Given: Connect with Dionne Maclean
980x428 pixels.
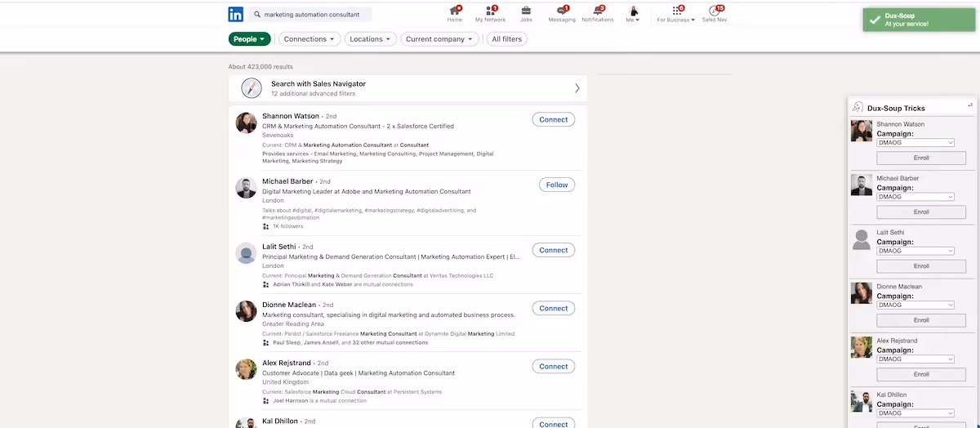Looking at the screenshot, I should point(553,308).
